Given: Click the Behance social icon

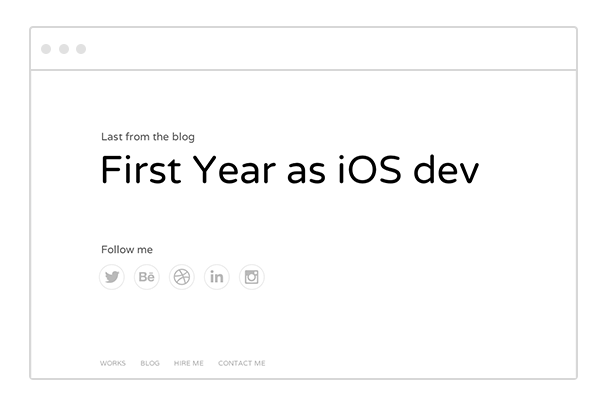Looking at the screenshot, I should pos(147,277).
